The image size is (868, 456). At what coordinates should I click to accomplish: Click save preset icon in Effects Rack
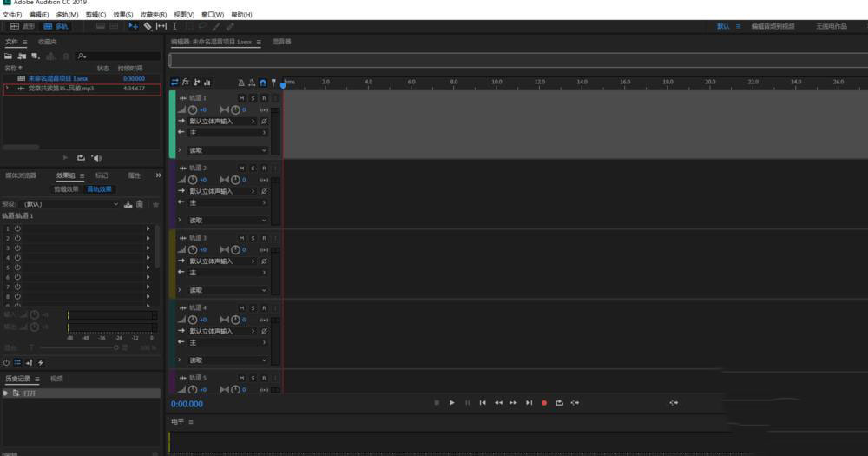tap(128, 204)
